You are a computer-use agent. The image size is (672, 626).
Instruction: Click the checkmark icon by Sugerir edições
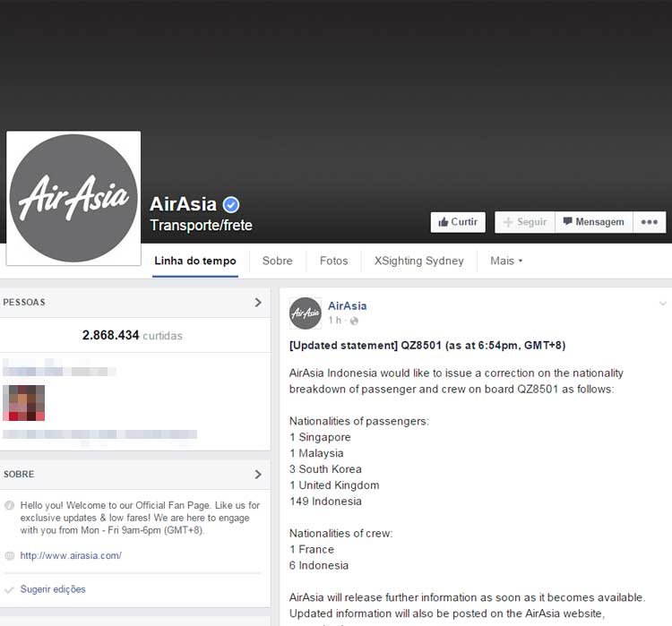[9, 590]
